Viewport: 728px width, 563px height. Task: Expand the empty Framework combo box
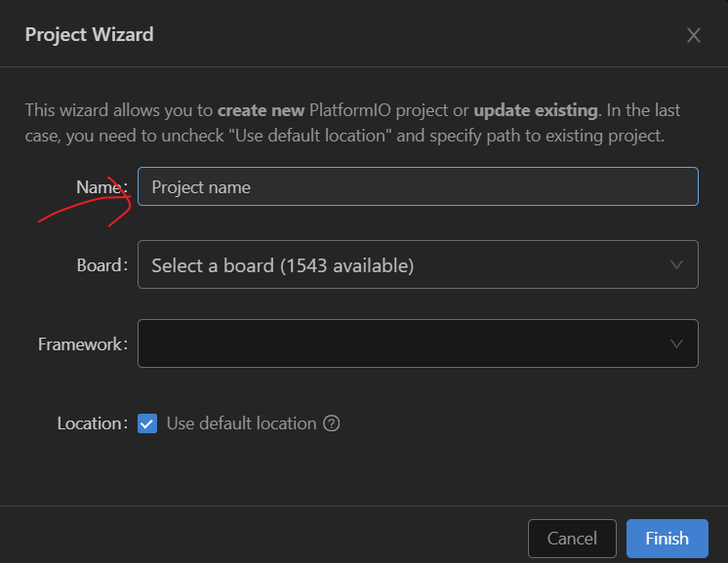pyautogui.click(x=410, y=343)
